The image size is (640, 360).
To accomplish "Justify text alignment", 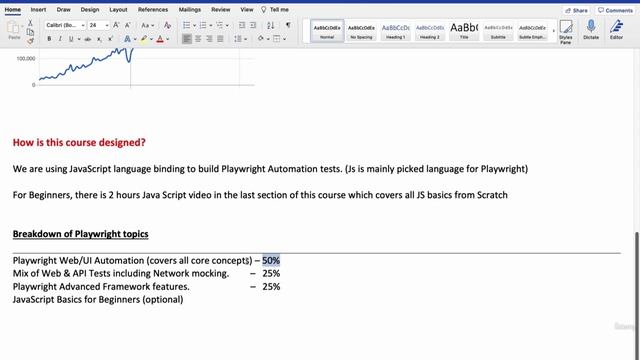I will click(220, 39).
